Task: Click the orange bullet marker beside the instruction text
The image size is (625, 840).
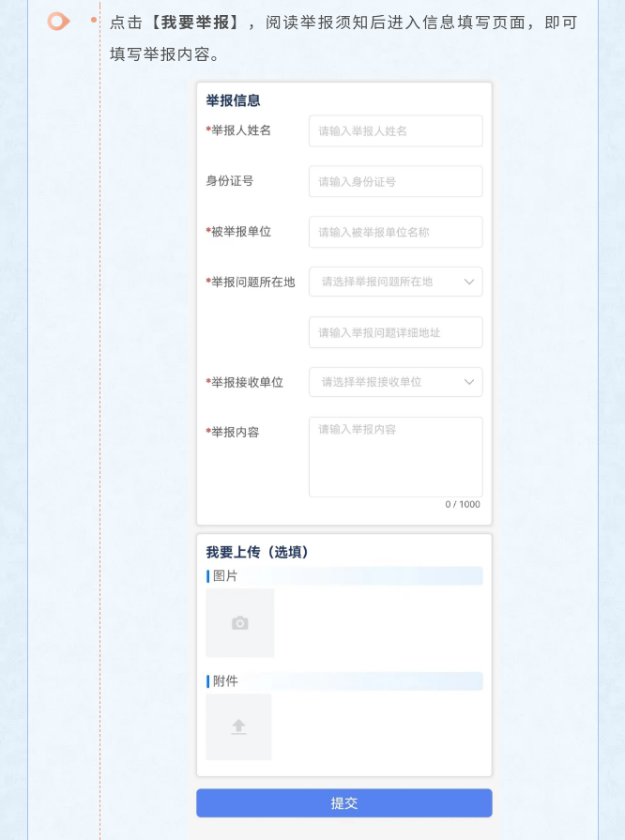Action: coord(58,22)
